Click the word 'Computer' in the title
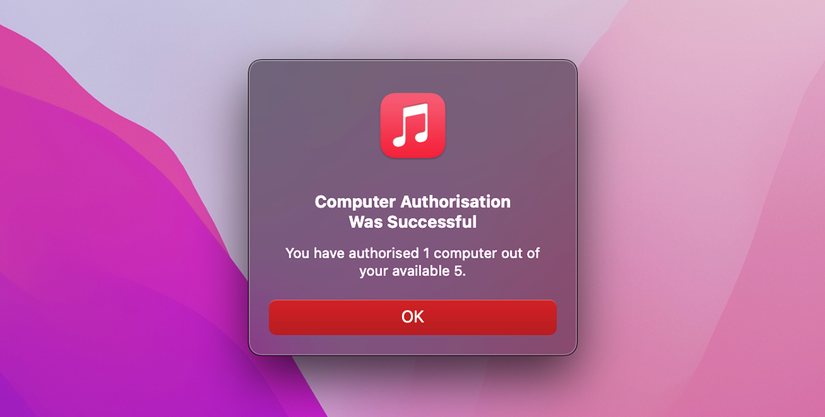This screenshot has width=825, height=417. (x=355, y=202)
